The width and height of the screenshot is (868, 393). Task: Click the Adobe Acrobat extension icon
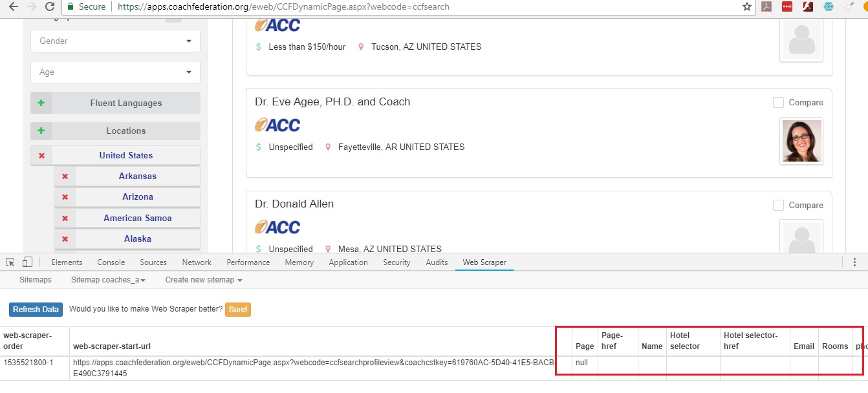click(766, 6)
